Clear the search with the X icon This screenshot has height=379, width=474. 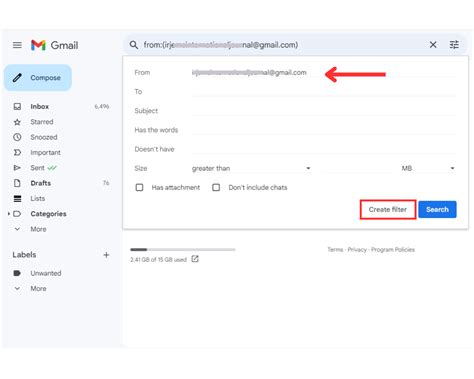tap(433, 45)
